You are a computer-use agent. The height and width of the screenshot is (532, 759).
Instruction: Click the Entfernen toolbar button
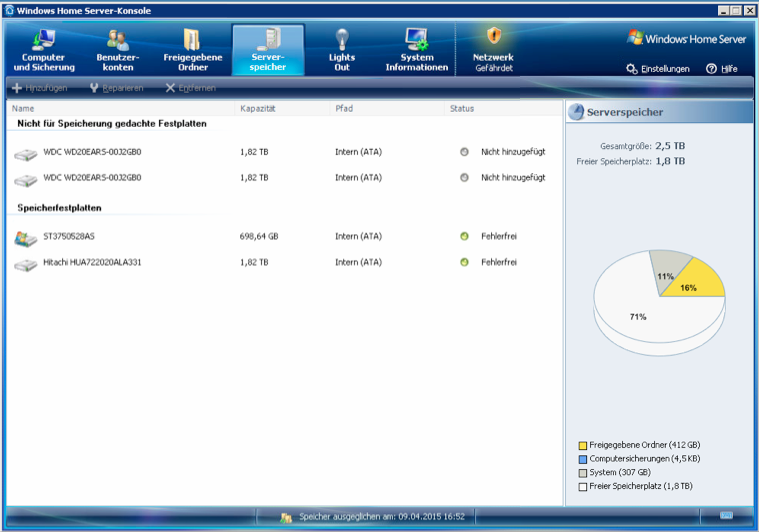click(x=190, y=88)
